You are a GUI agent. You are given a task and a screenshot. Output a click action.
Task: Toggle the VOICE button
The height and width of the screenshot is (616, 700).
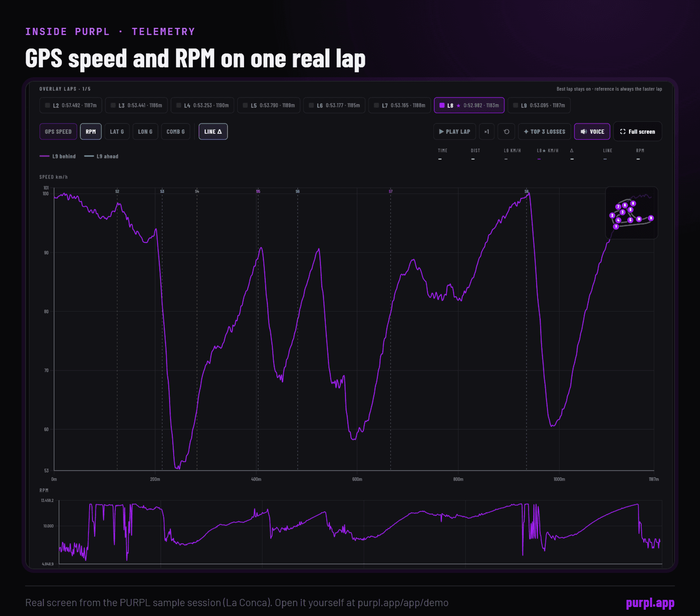tap(592, 132)
